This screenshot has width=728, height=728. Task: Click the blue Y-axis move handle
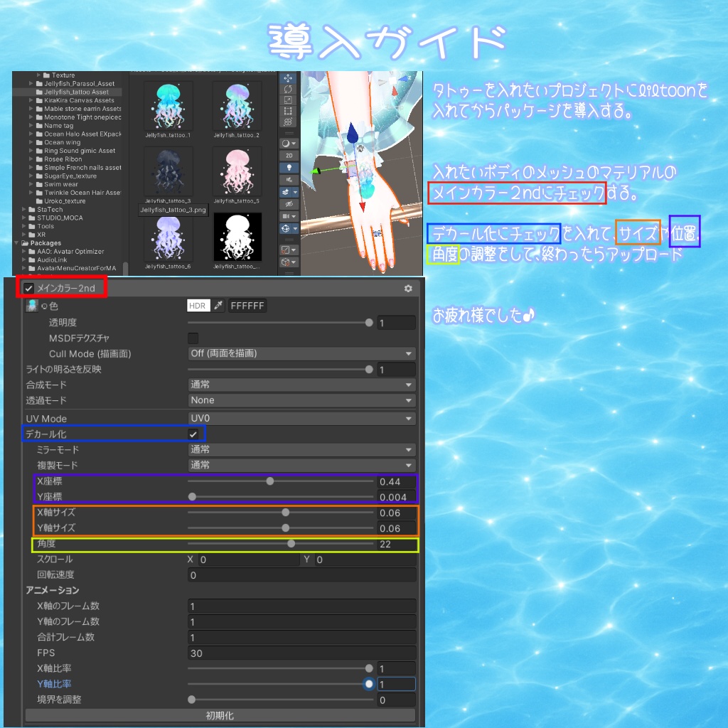(353, 132)
